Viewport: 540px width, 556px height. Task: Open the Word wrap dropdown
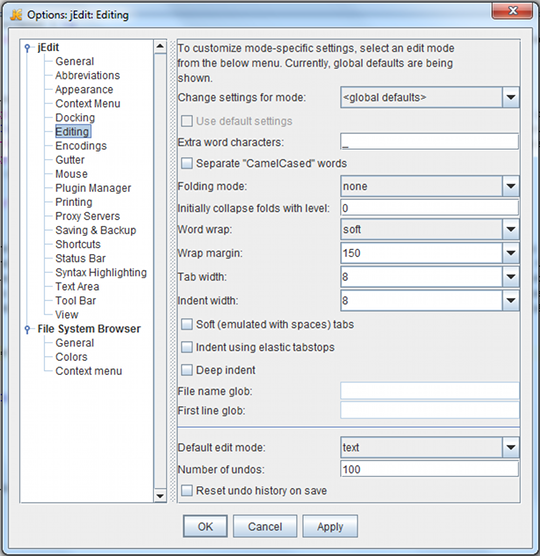[x=429, y=229]
